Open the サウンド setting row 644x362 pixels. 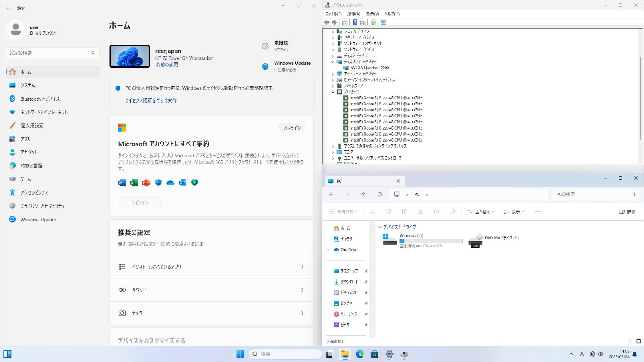tap(211, 290)
